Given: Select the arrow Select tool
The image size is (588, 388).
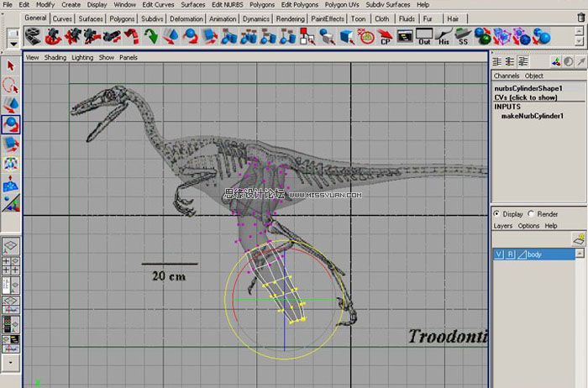Looking at the screenshot, I should coord(11,66).
